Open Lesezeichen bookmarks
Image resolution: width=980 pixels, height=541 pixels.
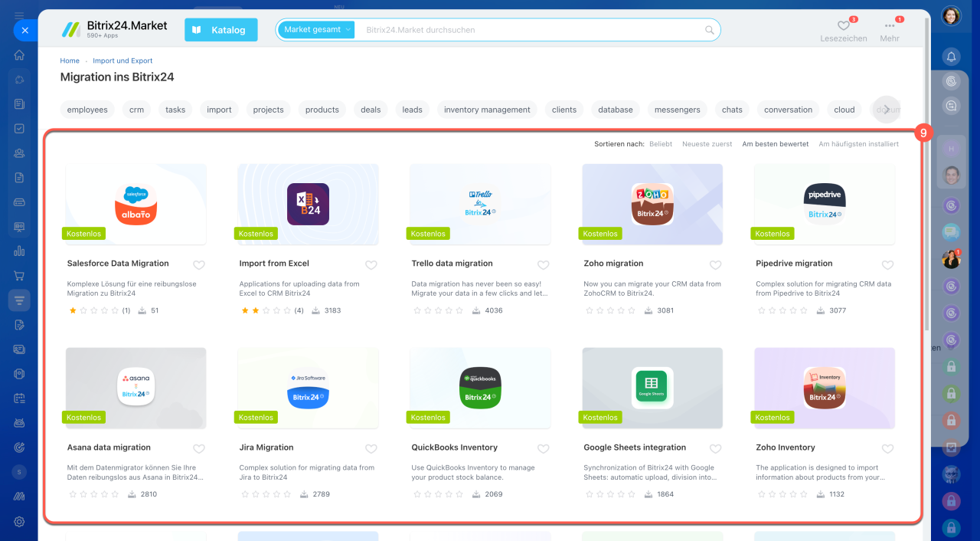pyautogui.click(x=844, y=30)
